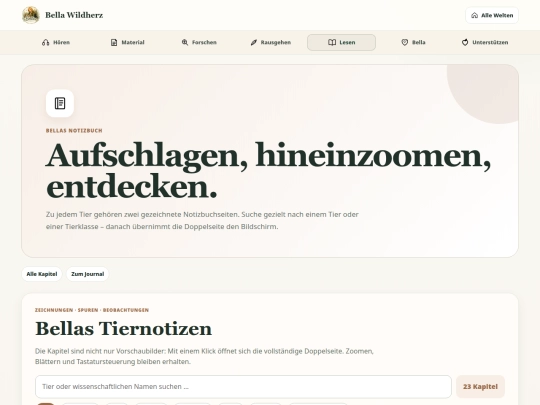Viewport: 540px width, 405px height.
Task: Click the apple icon beside Unterstützen
Action: pyautogui.click(x=465, y=42)
